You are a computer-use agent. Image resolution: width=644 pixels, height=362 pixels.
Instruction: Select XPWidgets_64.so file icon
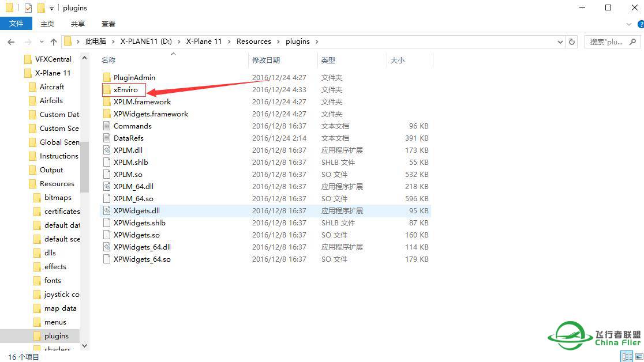(x=107, y=259)
